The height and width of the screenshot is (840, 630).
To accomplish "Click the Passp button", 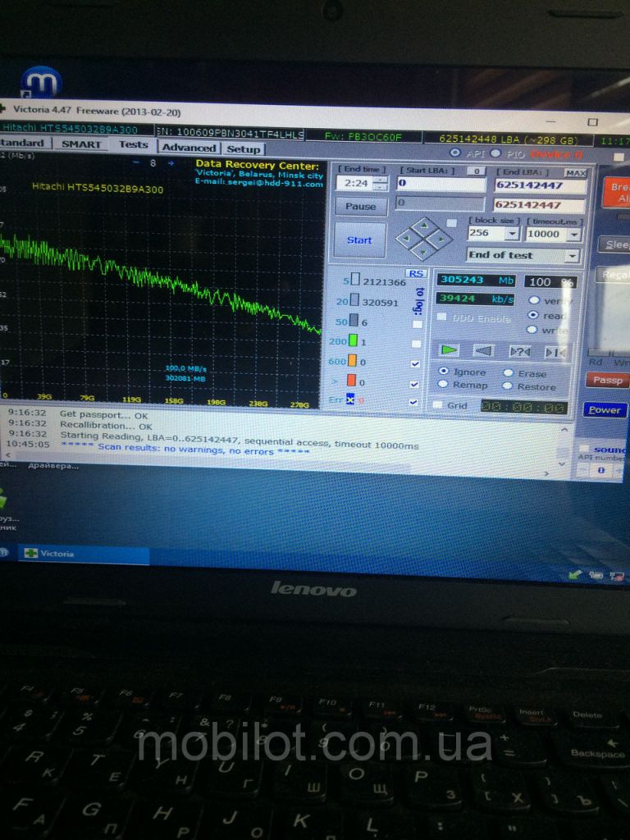I will (x=608, y=380).
